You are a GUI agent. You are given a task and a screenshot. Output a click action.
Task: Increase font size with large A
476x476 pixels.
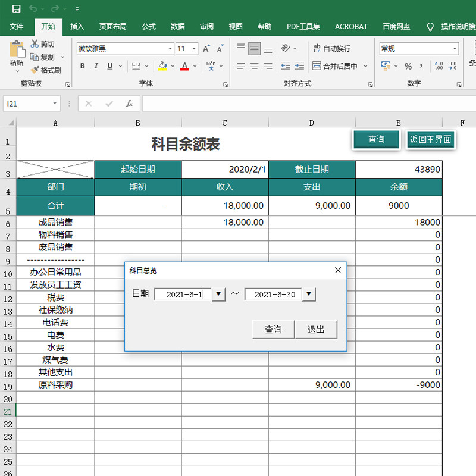[206, 49]
